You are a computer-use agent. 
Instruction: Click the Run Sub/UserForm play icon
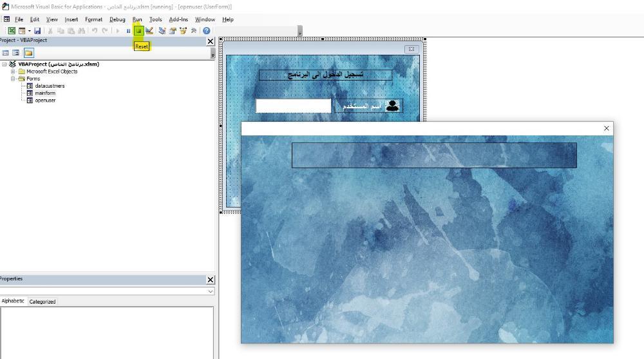(118, 31)
